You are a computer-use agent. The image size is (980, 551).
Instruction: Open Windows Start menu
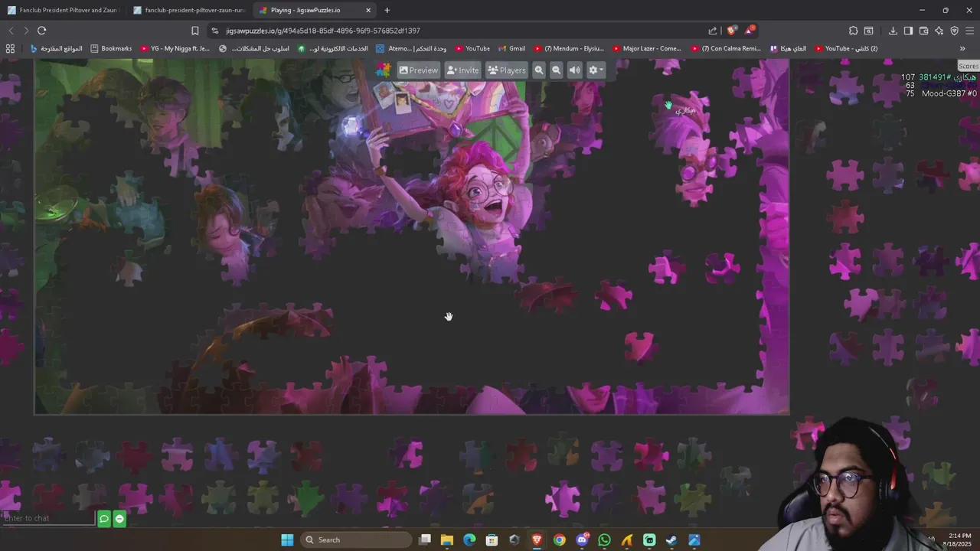click(x=287, y=540)
